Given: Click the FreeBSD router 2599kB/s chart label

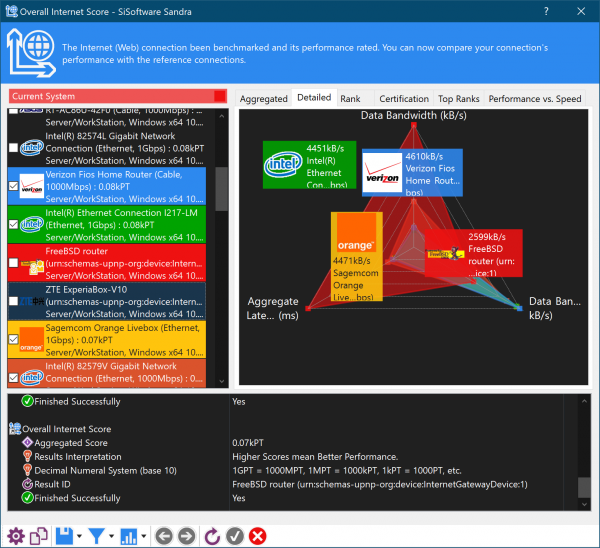Looking at the screenshot, I should coord(473,253).
